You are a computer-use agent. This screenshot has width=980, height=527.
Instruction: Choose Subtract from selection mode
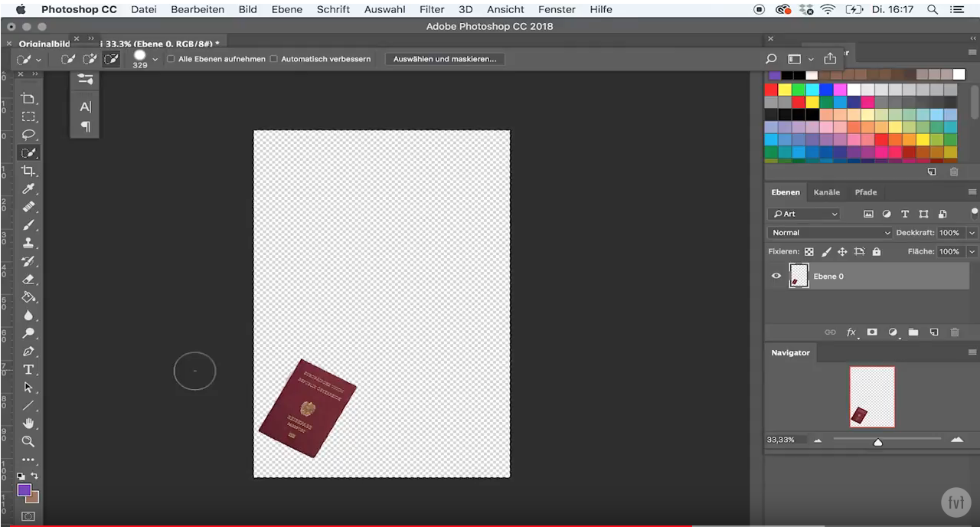(111, 59)
